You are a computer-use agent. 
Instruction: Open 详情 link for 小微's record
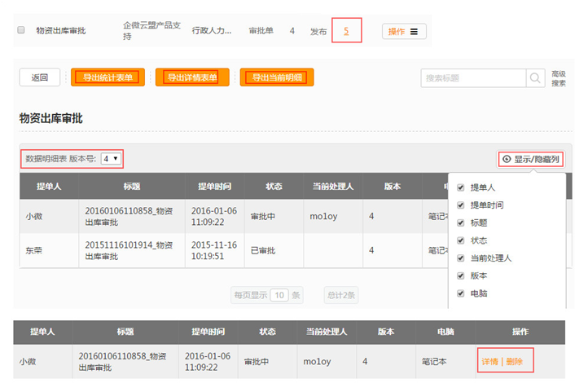(489, 361)
